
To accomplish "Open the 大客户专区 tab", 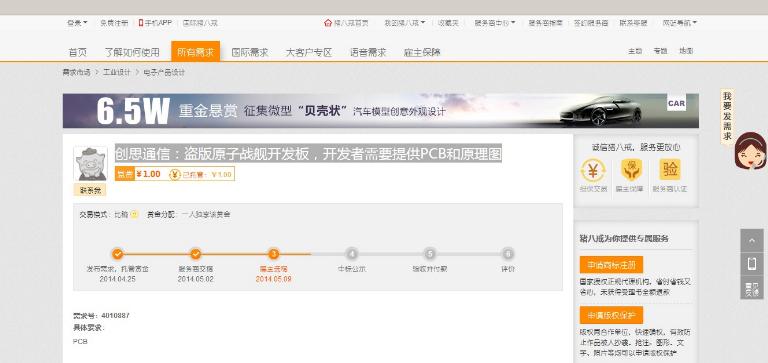I will (309, 52).
